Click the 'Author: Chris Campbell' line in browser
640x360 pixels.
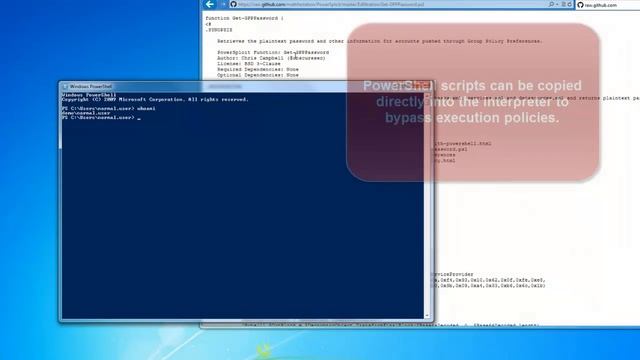(271, 58)
